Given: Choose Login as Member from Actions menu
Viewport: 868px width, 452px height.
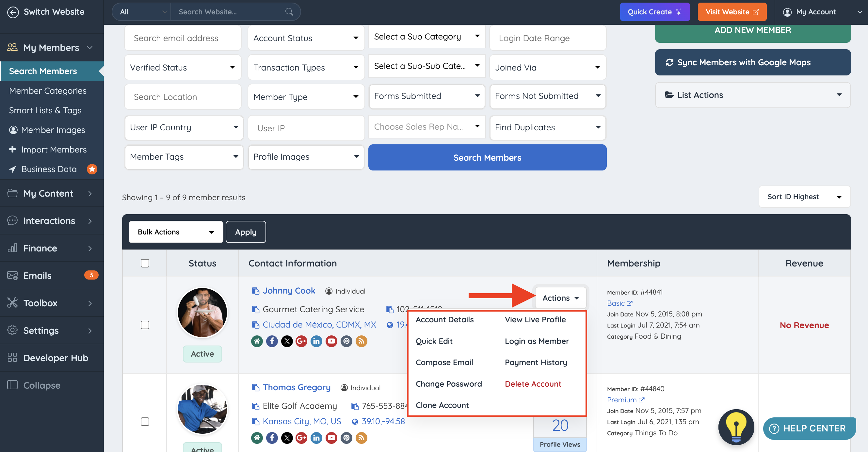Looking at the screenshot, I should coord(537,341).
